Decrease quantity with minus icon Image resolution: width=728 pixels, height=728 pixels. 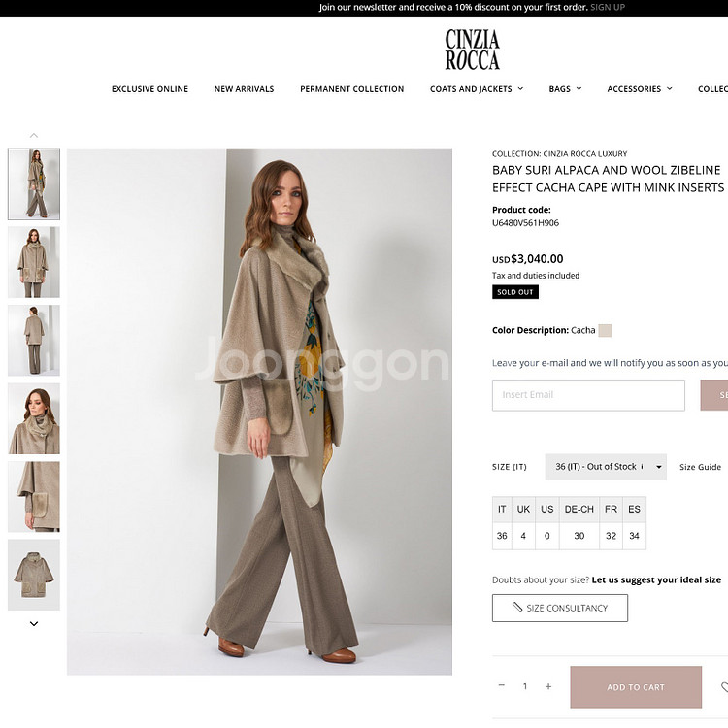pos(502,685)
